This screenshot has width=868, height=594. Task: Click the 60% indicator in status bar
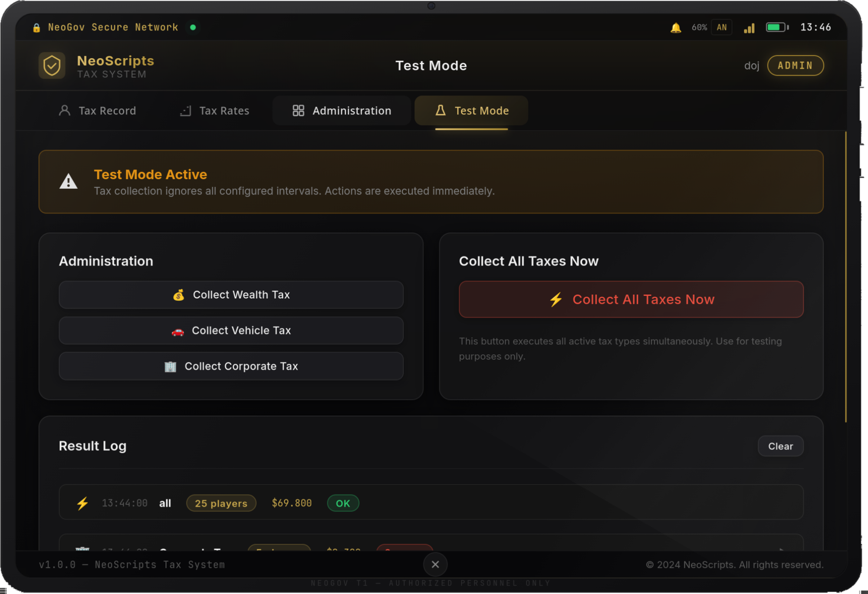point(699,27)
